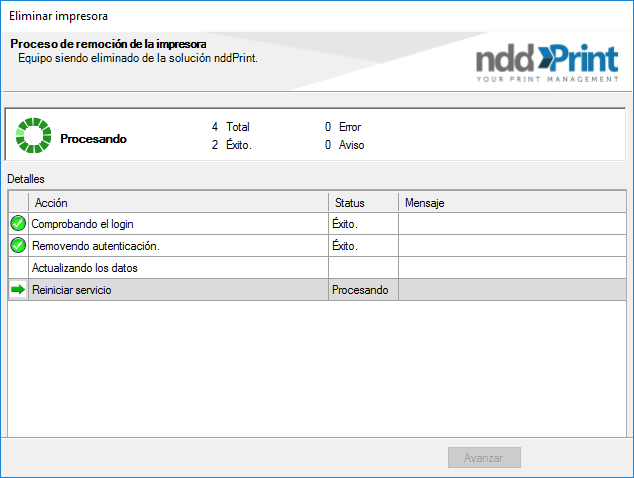Click the empty icon cell beside Actualizando los datos
The height and width of the screenshot is (478, 634).
(x=18, y=268)
